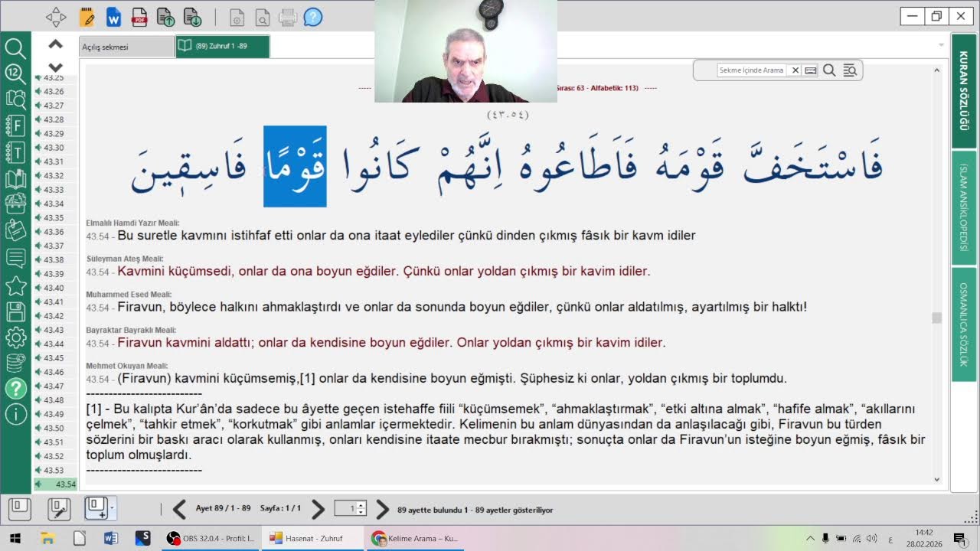Image resolution: width=980 pixels, height=551 pixels.
Task: Open the green help question icon
Action: tap(15, 388)
